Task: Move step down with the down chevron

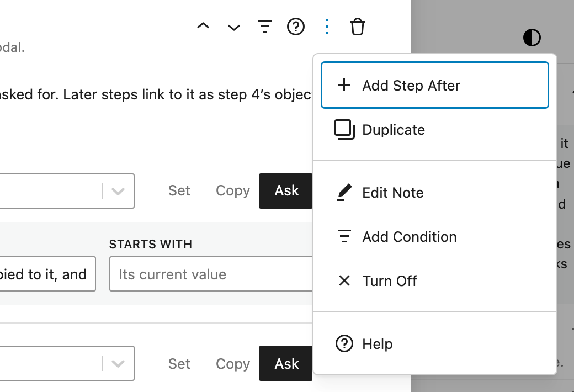Action: point(234,27)
